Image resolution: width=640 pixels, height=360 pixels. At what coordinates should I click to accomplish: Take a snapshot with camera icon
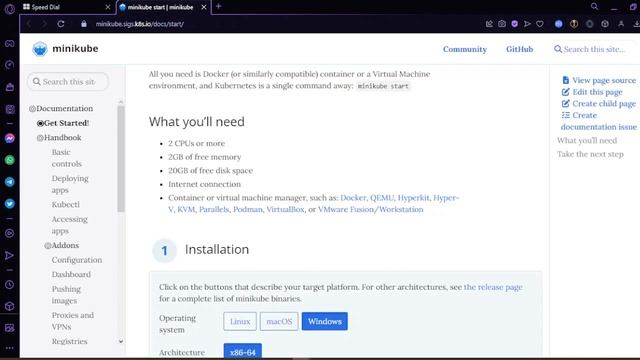pos(502,24)
